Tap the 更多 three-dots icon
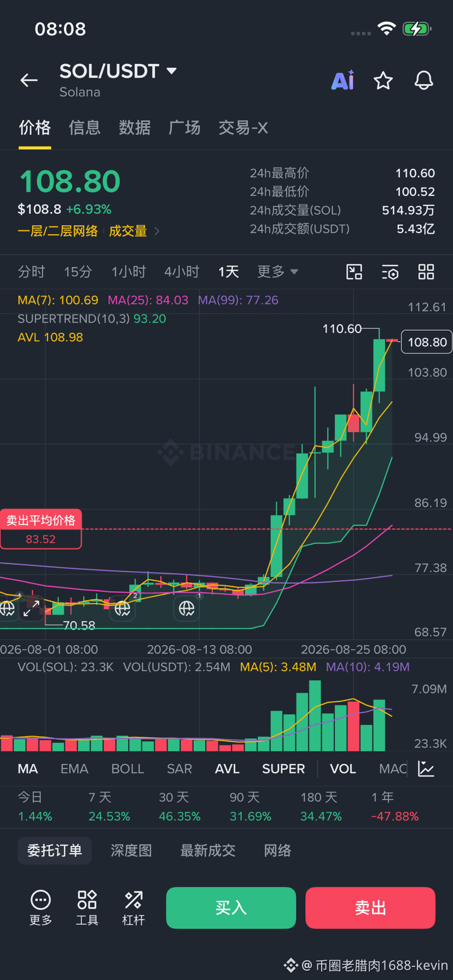The width and height of the screenshot is (453, 980). 40,908
